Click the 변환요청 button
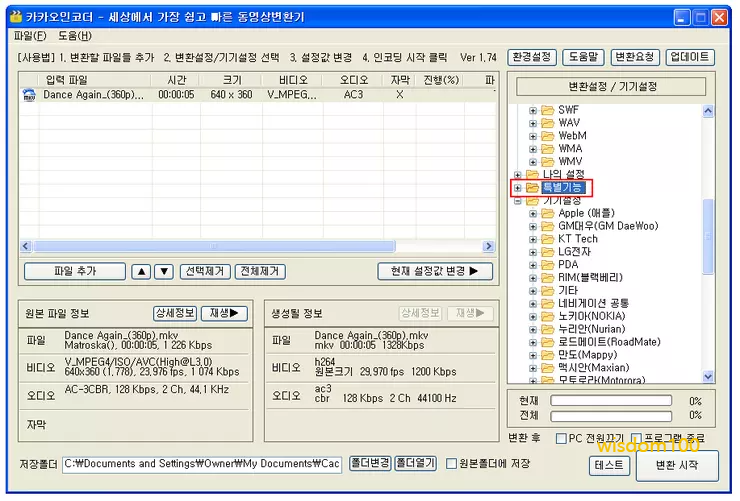 [x=635, y=58]
